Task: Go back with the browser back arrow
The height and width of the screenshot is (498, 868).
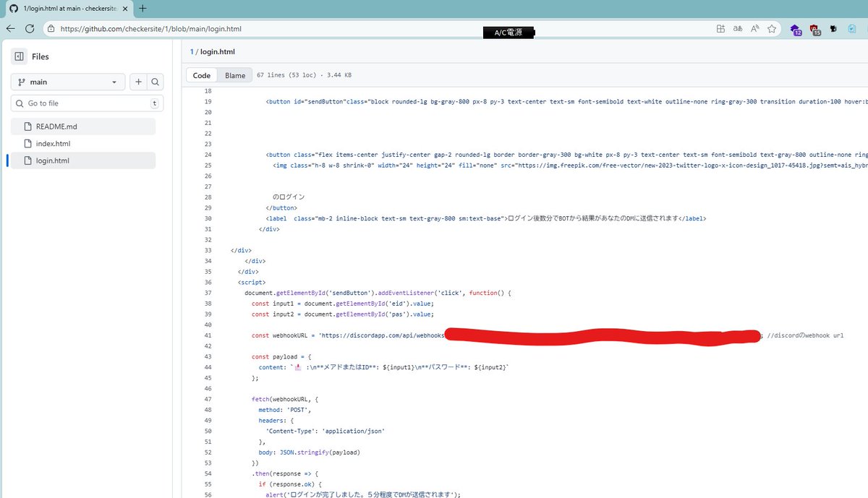Action: pyautogui.click(x=10, y=29)
